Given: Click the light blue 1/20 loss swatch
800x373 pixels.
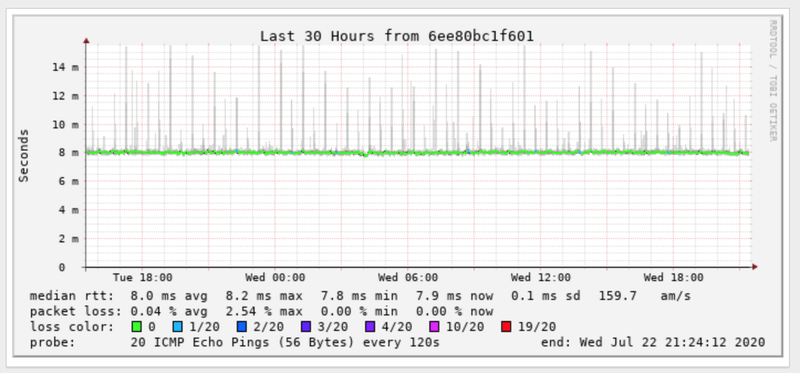Looking at the screenshot, I should (x=177, y=327).
